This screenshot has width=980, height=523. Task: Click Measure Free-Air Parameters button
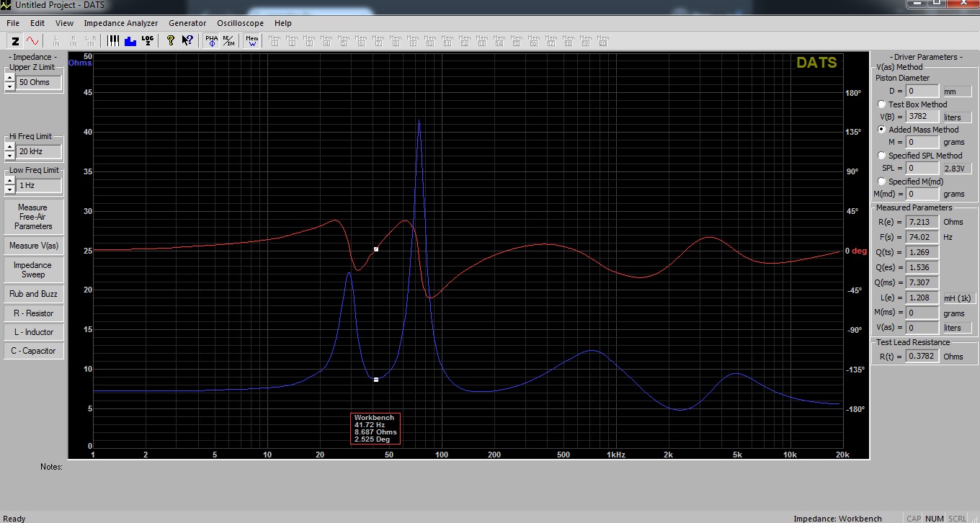click(33, 217)
